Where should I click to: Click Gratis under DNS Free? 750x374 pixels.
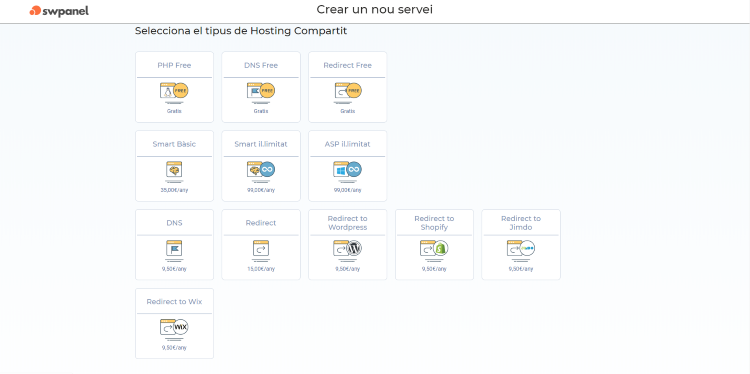261,111
